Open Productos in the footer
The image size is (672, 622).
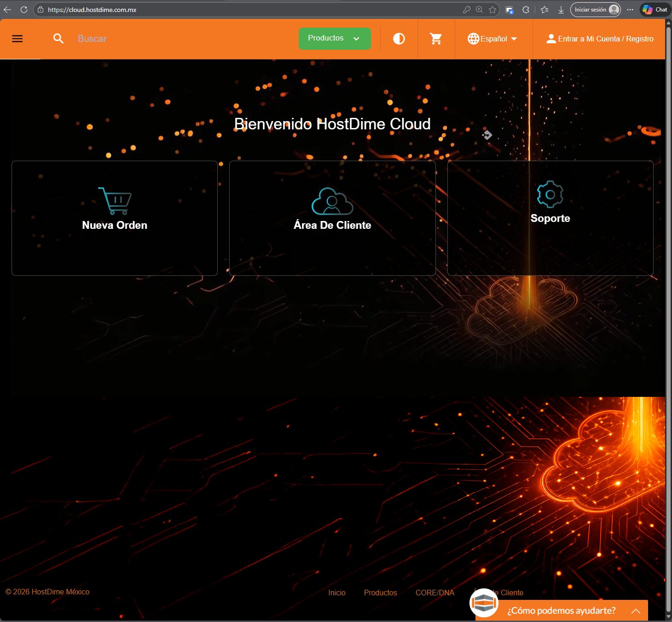click(x=380, y=593)
